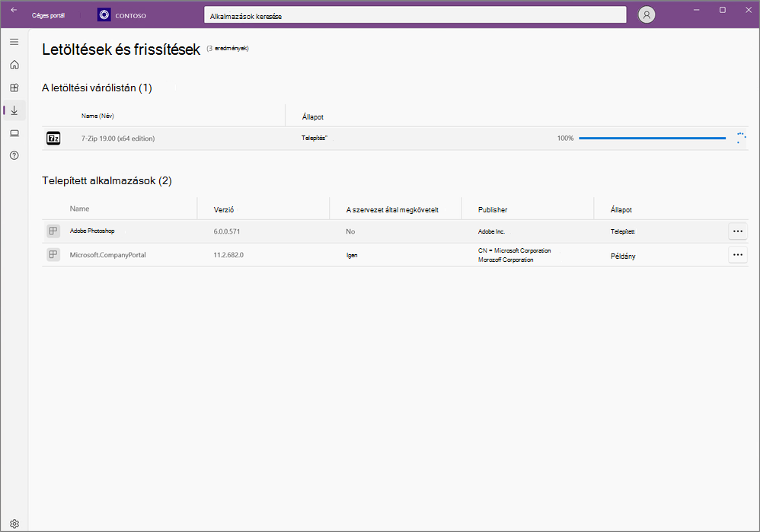The width and height of the screenshot is (760, 532).
Task: Click the Adobe Photoshop app icon
Action: pos(53,231)
